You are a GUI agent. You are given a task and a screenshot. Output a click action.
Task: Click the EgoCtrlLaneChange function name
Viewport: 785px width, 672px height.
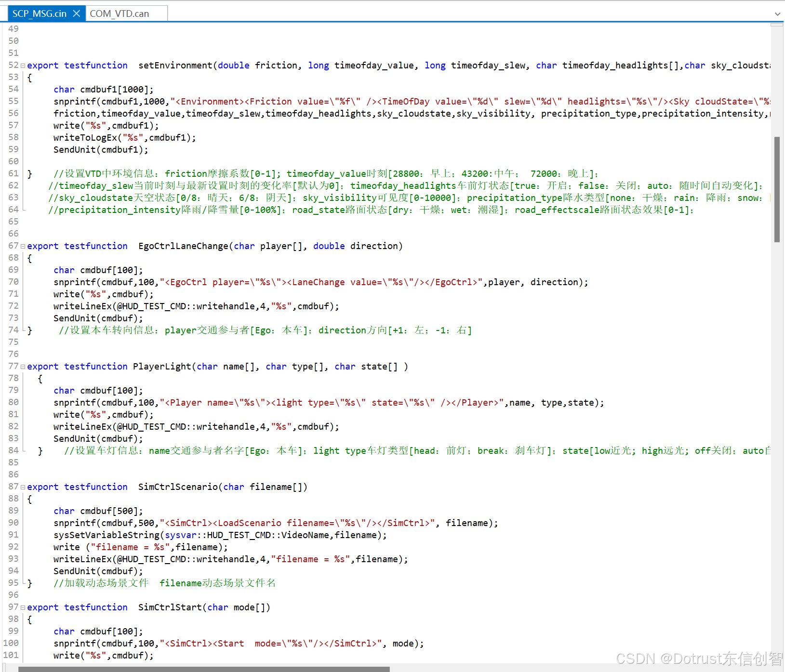click(x=183, y=246)
